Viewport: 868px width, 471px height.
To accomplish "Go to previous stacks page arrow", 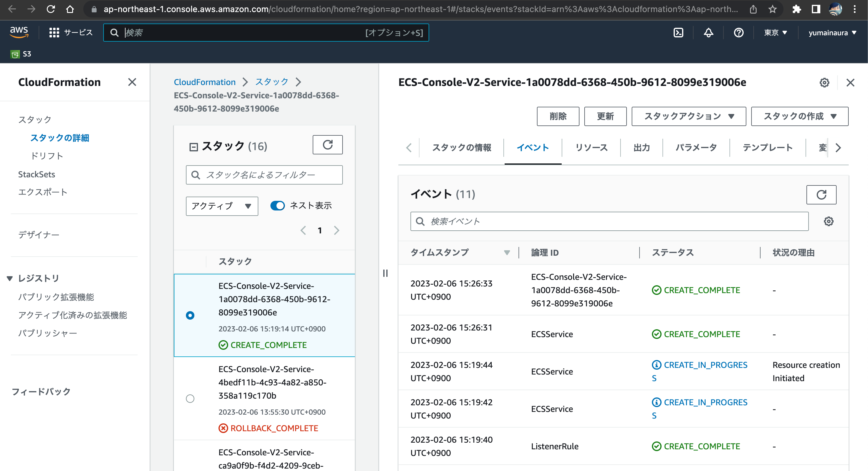I will click(303, 230).
